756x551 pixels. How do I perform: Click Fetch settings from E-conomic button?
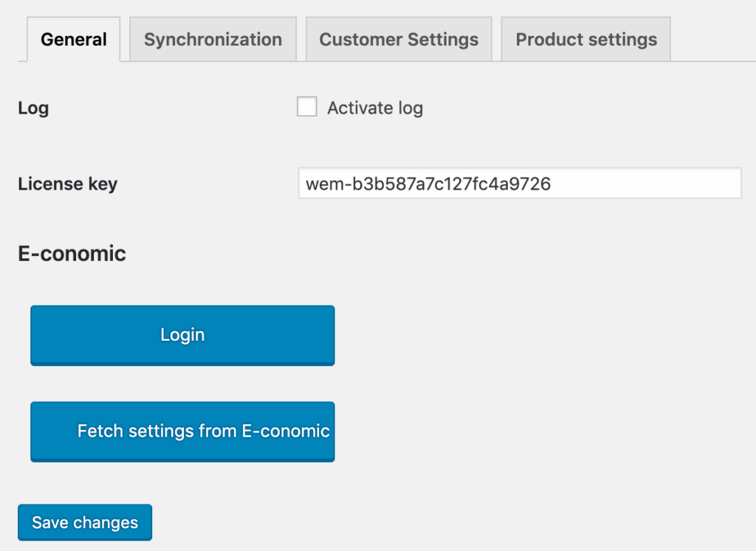(182, 432)
